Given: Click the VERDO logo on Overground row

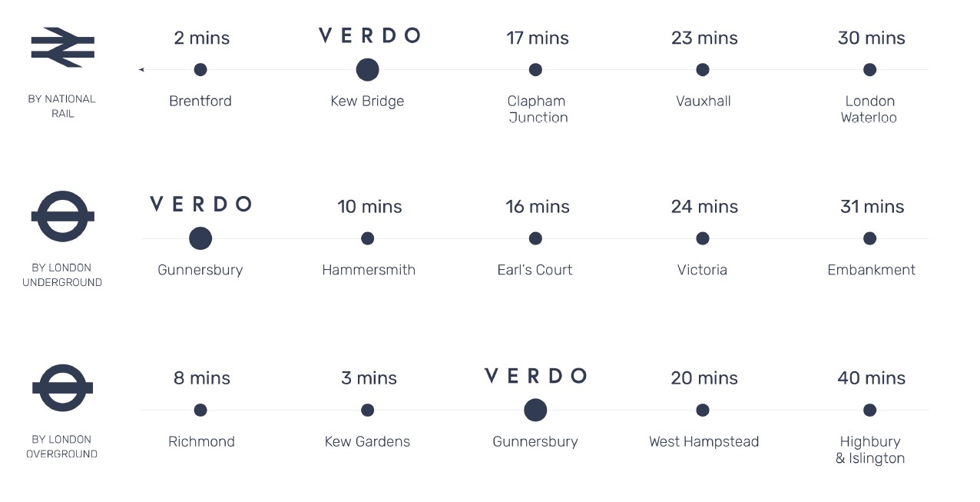Looking at the screenshot, I should [535, 376].
